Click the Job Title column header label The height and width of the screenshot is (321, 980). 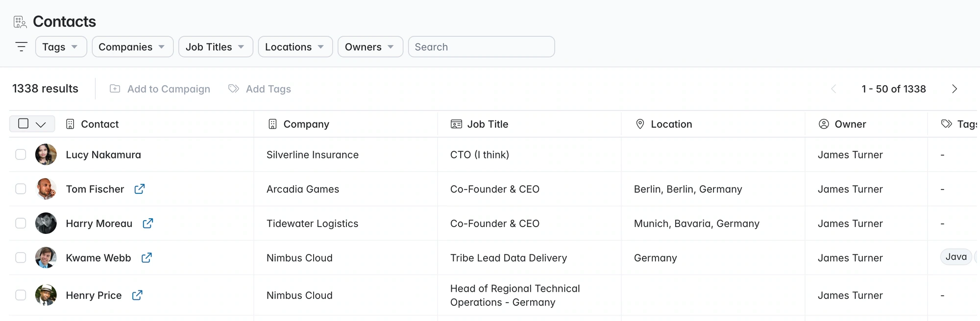coord(488,124)
